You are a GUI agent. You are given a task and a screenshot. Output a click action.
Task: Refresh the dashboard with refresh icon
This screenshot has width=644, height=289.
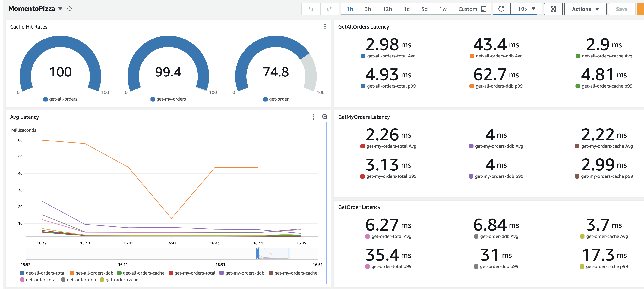501,9
